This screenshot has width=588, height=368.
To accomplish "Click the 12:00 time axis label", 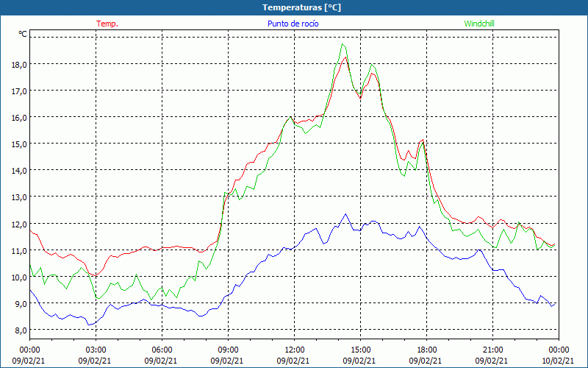I will pos(295,350).
